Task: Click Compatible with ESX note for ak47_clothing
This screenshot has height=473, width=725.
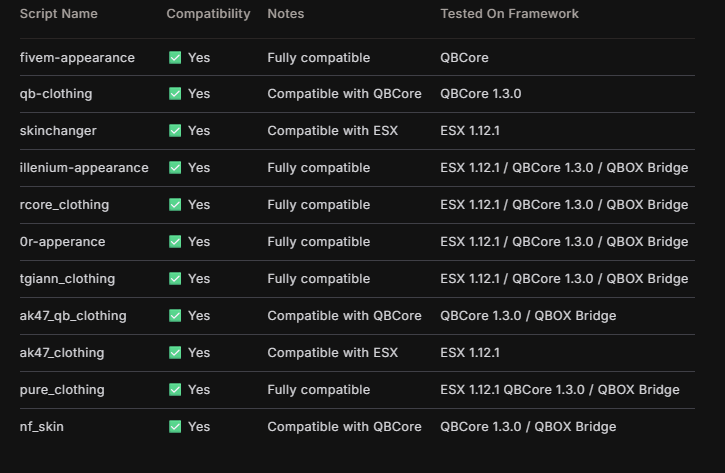Action: 332,353
